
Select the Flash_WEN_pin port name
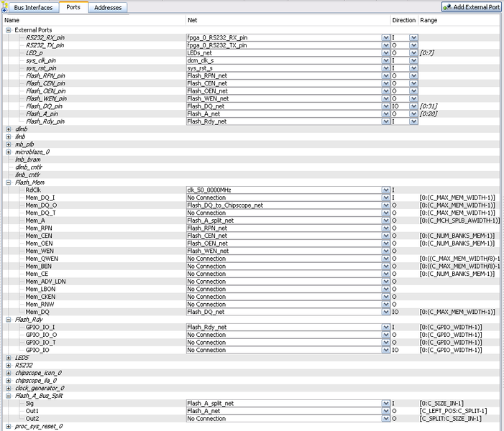click(46, 98)
